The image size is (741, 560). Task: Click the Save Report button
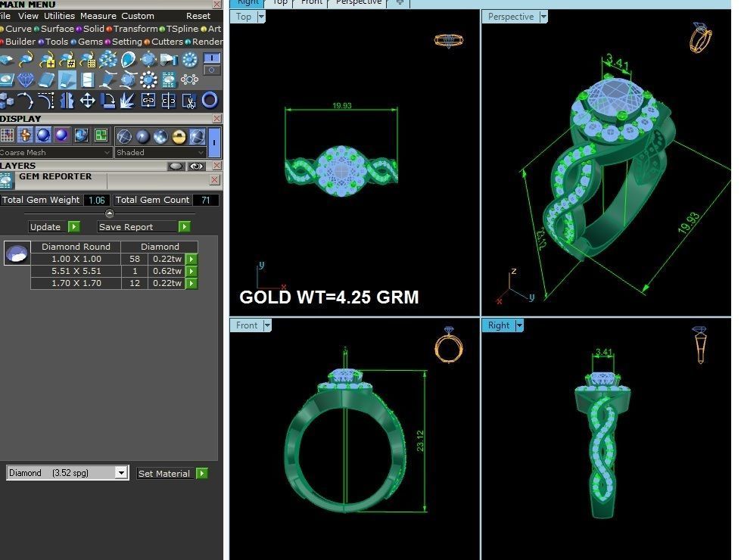click(144, 227)
